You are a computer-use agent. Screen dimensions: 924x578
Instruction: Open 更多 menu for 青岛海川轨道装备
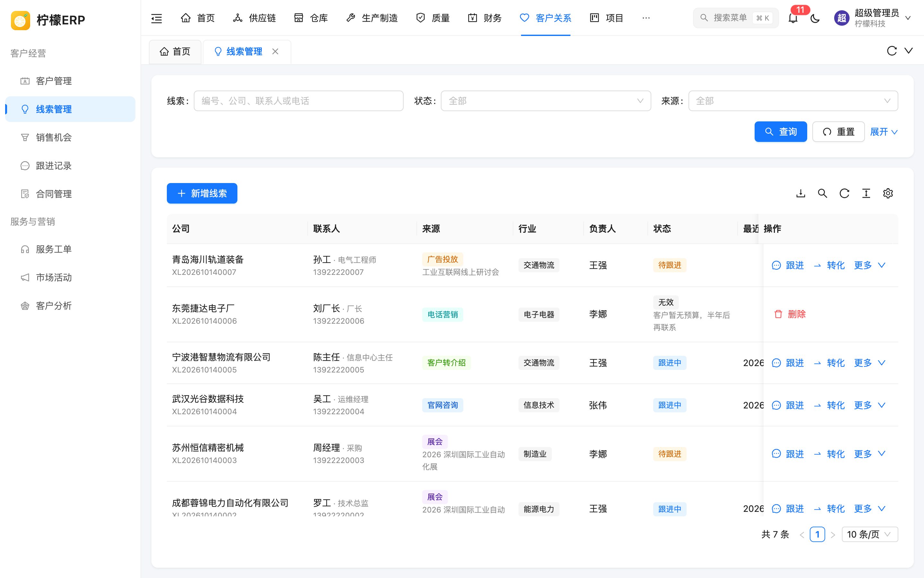[x=869, y=265]
